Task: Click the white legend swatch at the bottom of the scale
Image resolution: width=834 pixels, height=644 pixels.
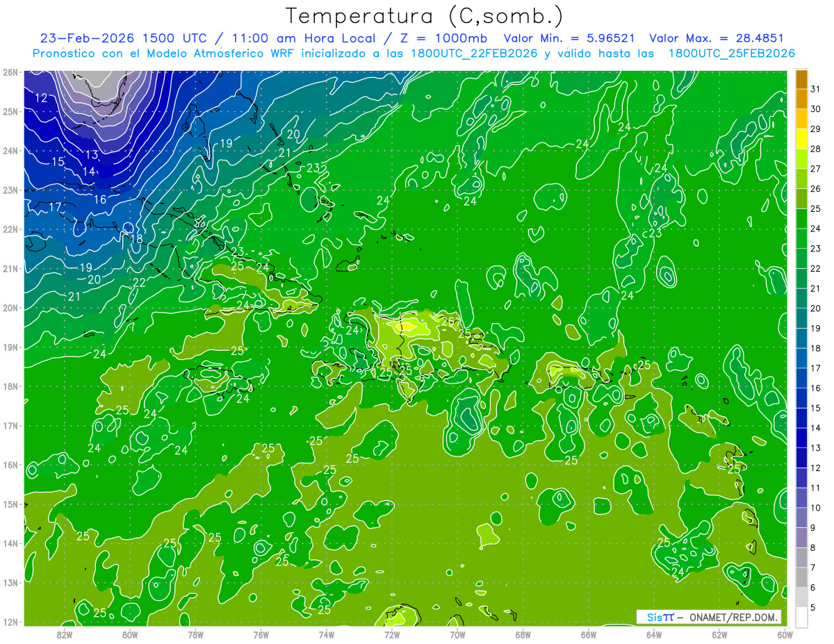Action: pos(801,617)
